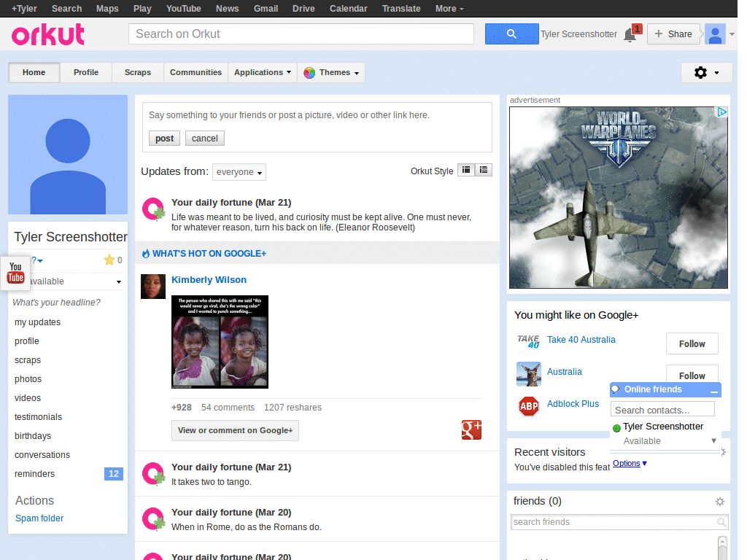Go to the Home tab
This screenshot has width=747, height=560.
34,72
